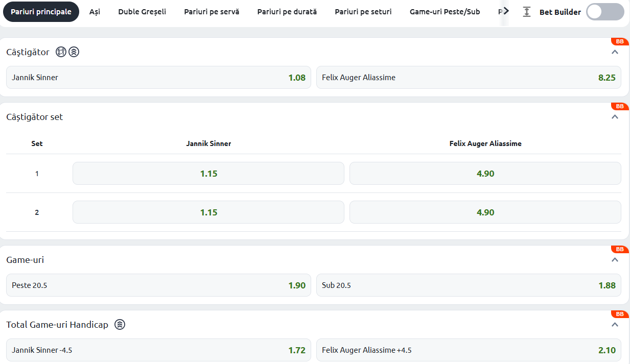630x364 pixels.
Task: Collapse the Game-uri section
Action: (615, 260)
